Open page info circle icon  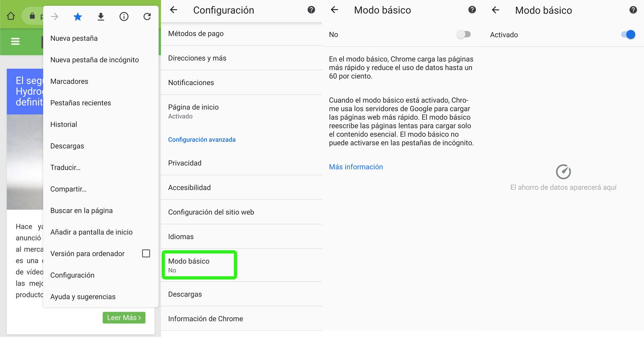(x=124, y=16)
